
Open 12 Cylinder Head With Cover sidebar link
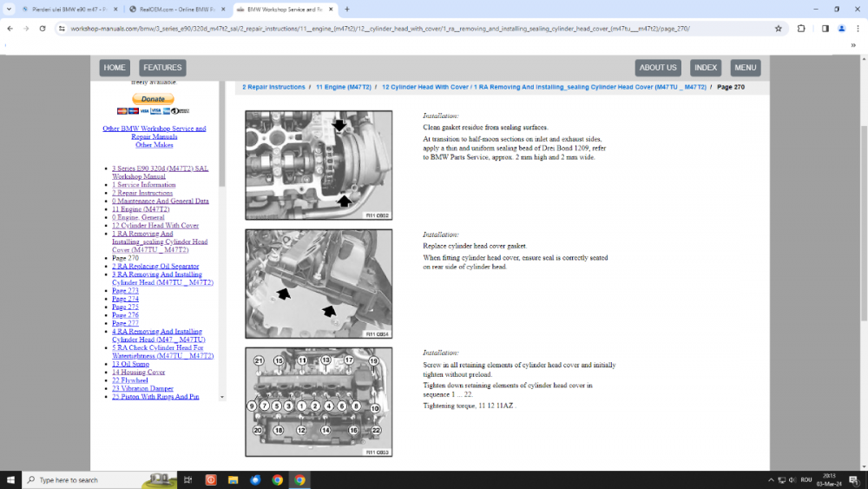[155, 226]
